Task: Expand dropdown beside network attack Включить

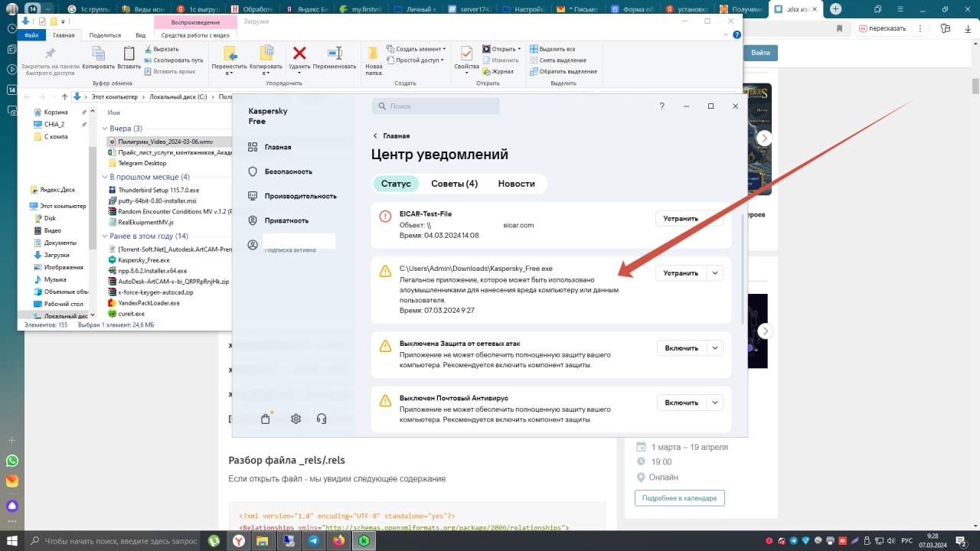Action: (x=715, y=348)
